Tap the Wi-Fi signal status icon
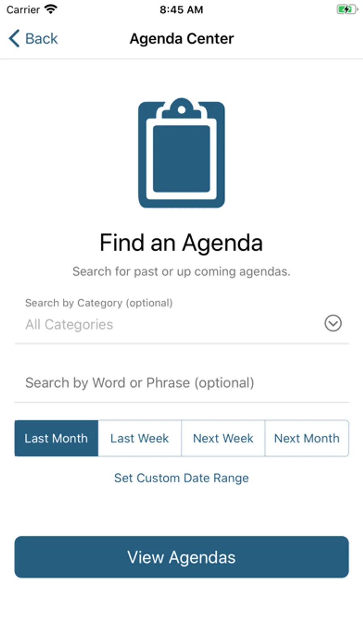The width and height of the screenshot is (363, 644). pos(51,9)
